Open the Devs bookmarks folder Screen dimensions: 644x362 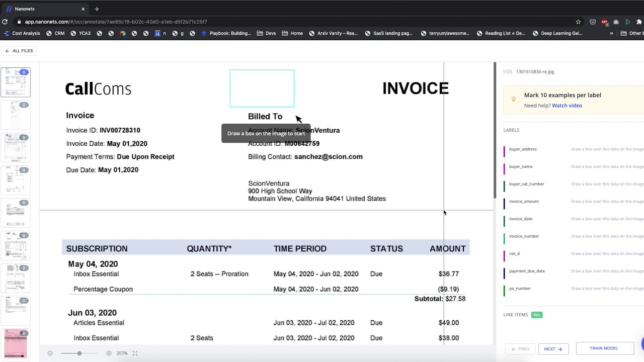[x=266, y=33]
